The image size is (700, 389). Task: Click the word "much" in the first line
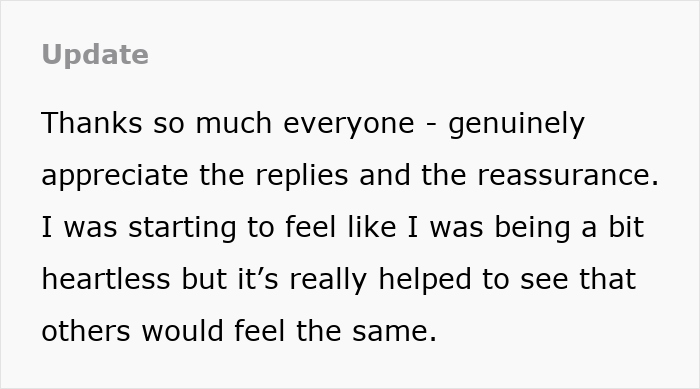point(233,123)
